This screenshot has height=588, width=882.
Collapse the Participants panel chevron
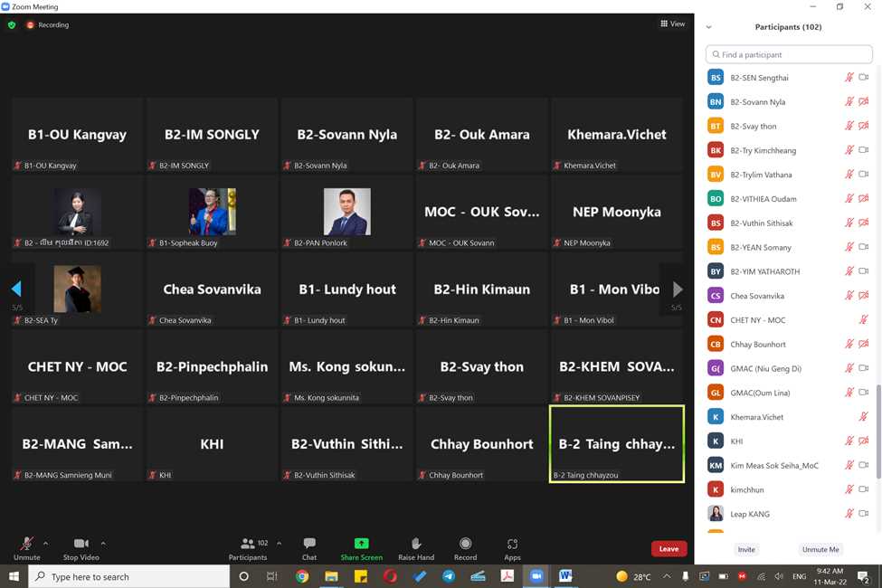coord(708,27)
